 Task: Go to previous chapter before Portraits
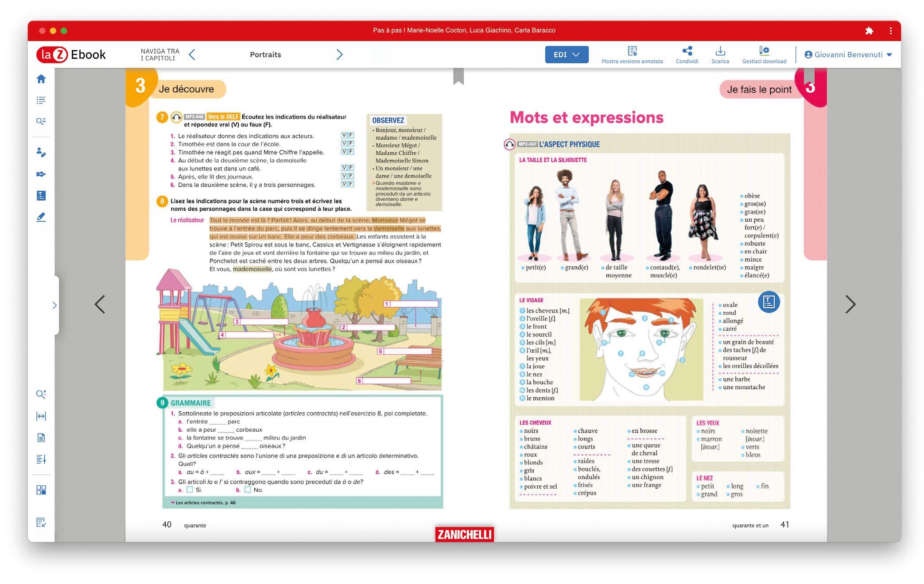point(192,54)
